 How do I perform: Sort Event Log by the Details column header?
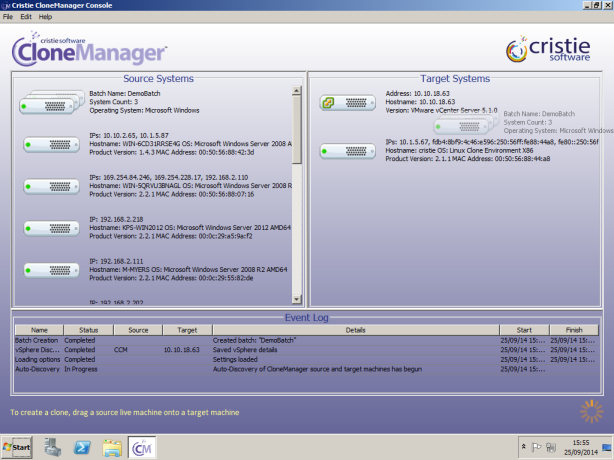(356, 330)
